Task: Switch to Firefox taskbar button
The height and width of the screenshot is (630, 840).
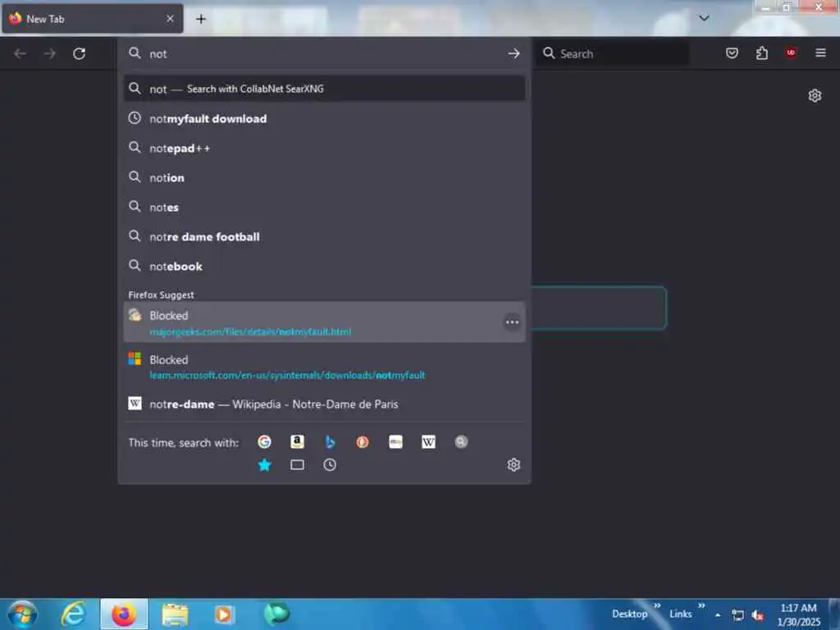Action: point(124,614)
